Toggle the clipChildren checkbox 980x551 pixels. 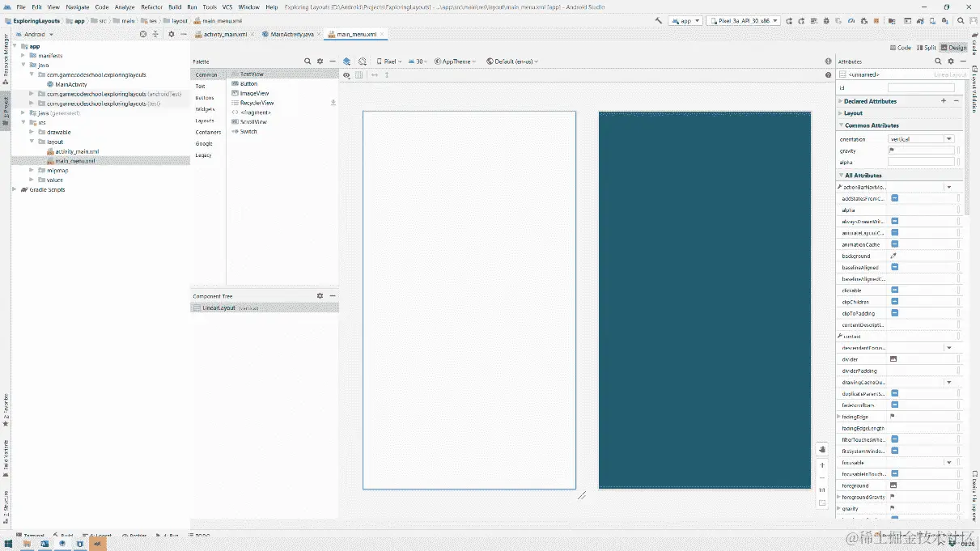point(894,302)
